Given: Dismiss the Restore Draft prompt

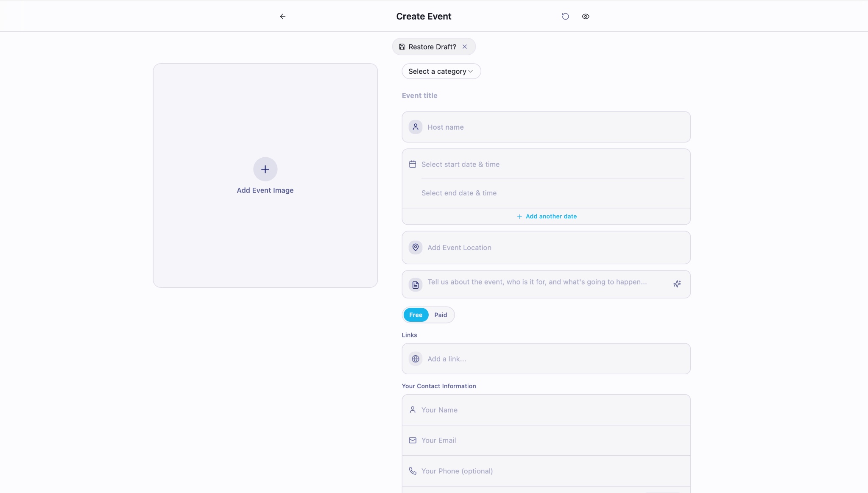Looking at the screenshot, I should click(x=465, y=47).
